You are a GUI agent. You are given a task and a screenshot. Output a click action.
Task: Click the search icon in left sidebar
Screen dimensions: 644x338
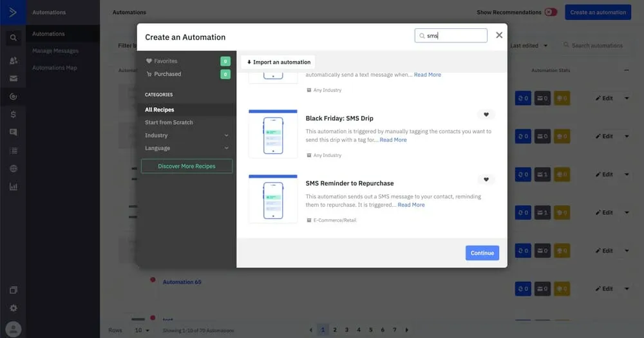(13, 38)
